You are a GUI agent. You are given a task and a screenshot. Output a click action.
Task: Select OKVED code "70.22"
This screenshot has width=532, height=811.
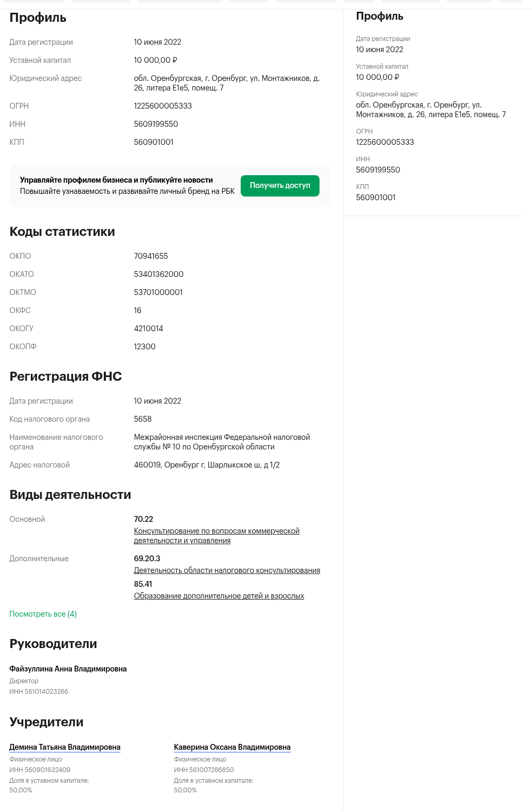pyautogui.click(x=142, y=519)
